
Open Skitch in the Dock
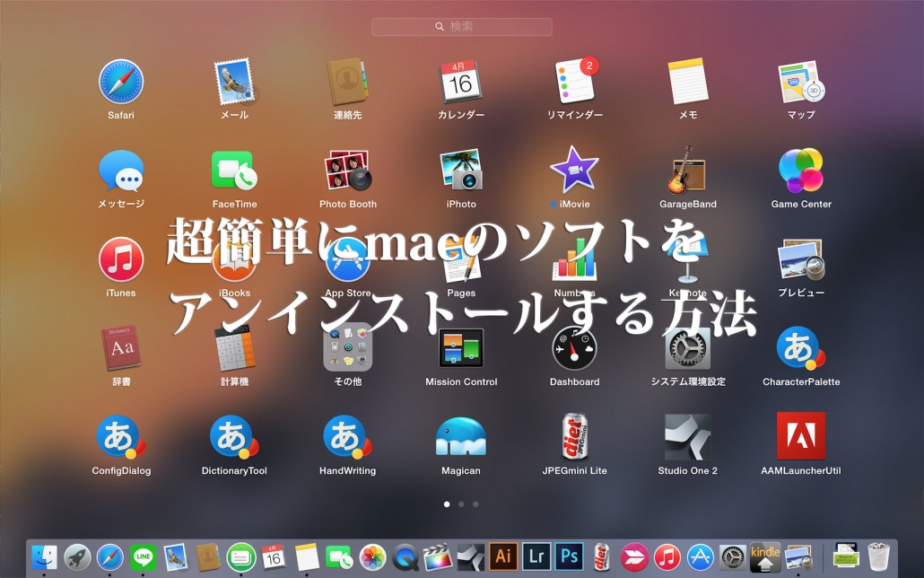[x=634, y=556]
